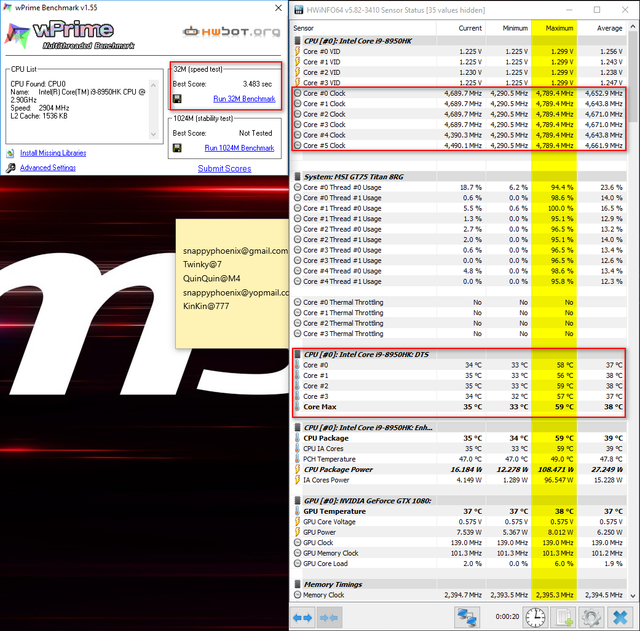This screenshot has height=631, width=640.
Task: Select the Memory Clock row
Action: [x=460, y=595]
